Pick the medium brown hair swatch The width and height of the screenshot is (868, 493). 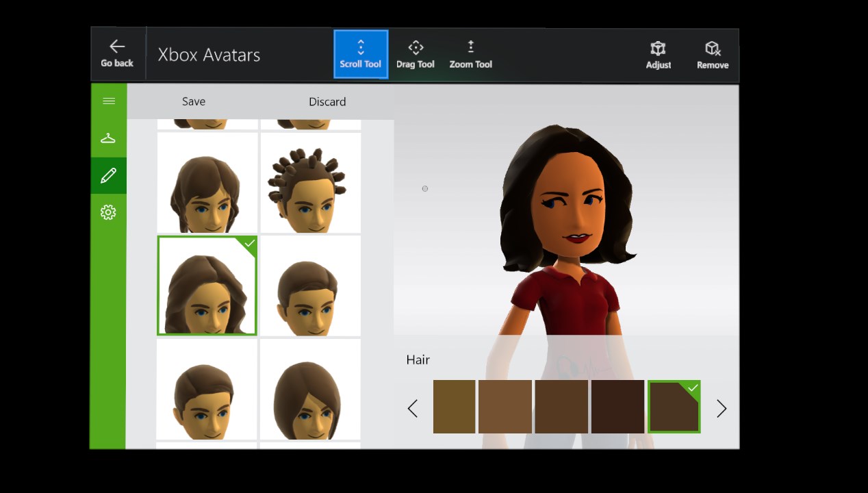tap(561, 407)
